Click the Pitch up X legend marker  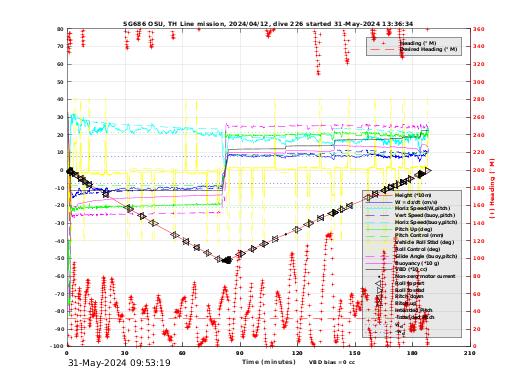(x=379, y=303)
